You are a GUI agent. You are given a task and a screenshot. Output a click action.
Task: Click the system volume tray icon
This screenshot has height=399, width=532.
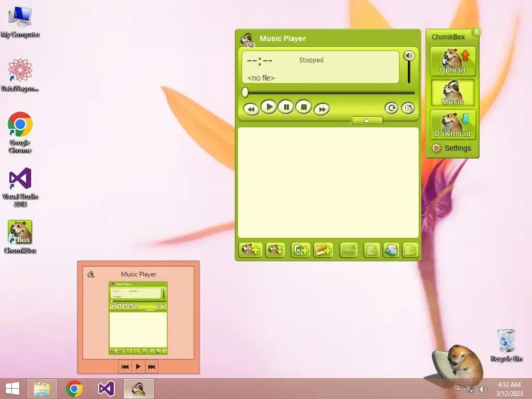[x=483, y=389]
